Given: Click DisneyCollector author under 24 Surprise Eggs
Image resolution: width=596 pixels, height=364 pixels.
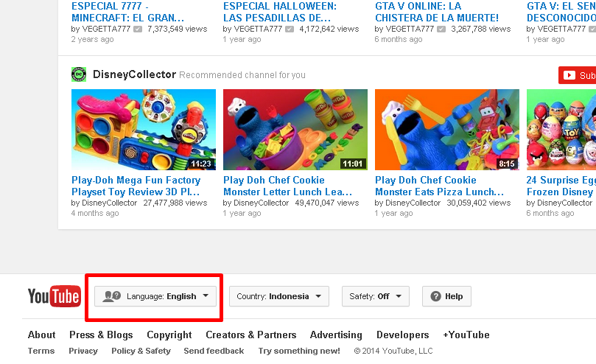Looking at the screenshot, I should pos(564,203).
